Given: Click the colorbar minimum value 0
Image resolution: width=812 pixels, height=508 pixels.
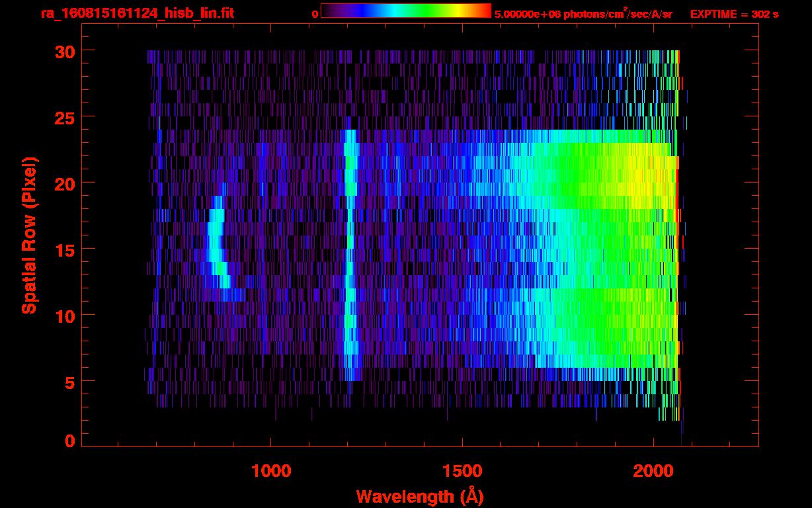Looking at the screenshot, I should coord(315,14).
